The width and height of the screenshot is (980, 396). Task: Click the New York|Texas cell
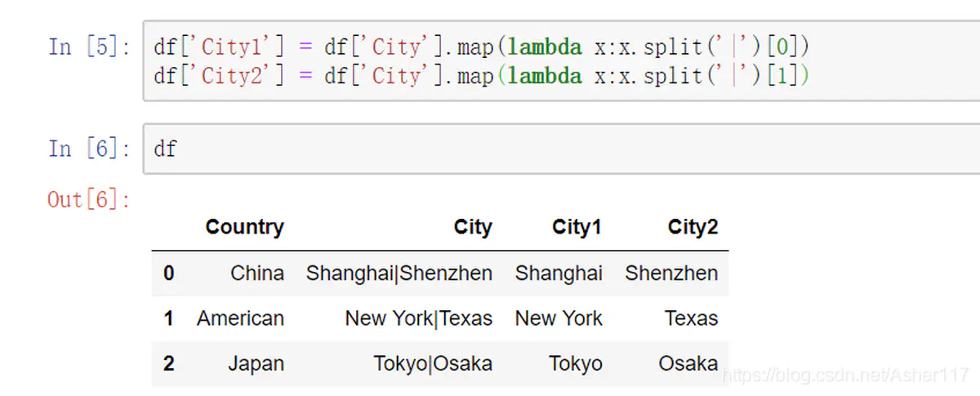coord(418,318)
